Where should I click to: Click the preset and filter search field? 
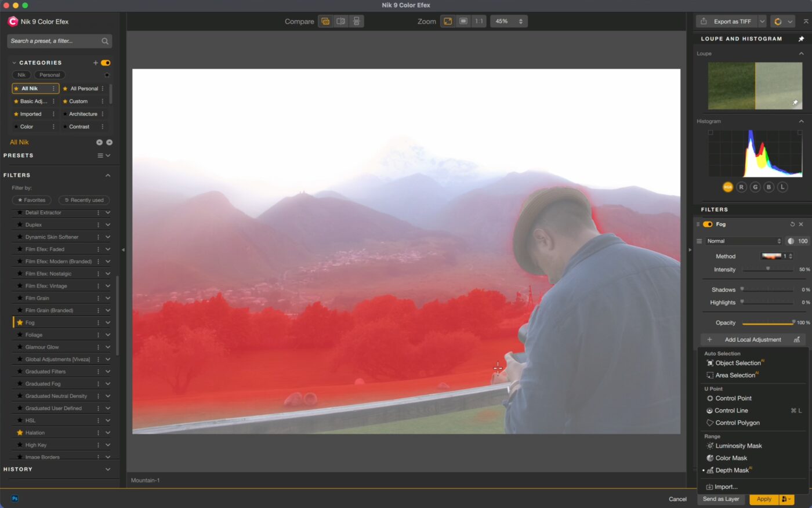point(55,41)
